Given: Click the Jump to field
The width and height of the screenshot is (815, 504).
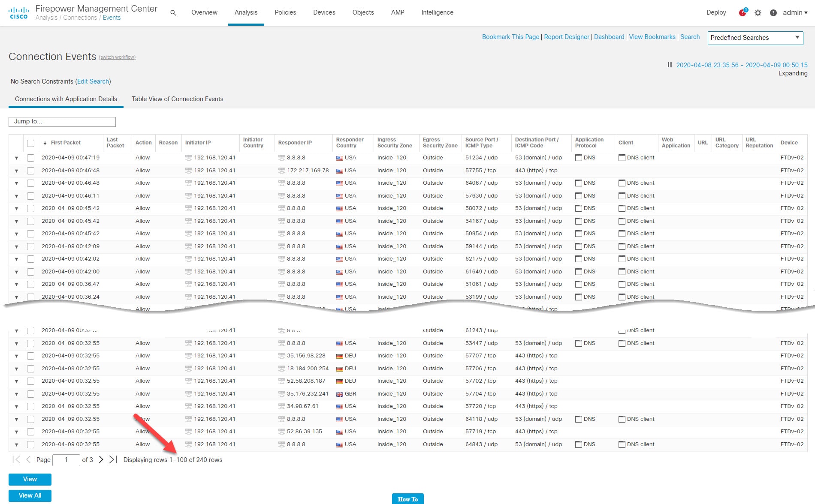Looking at the screenshot, I should (x=62, y=122).
